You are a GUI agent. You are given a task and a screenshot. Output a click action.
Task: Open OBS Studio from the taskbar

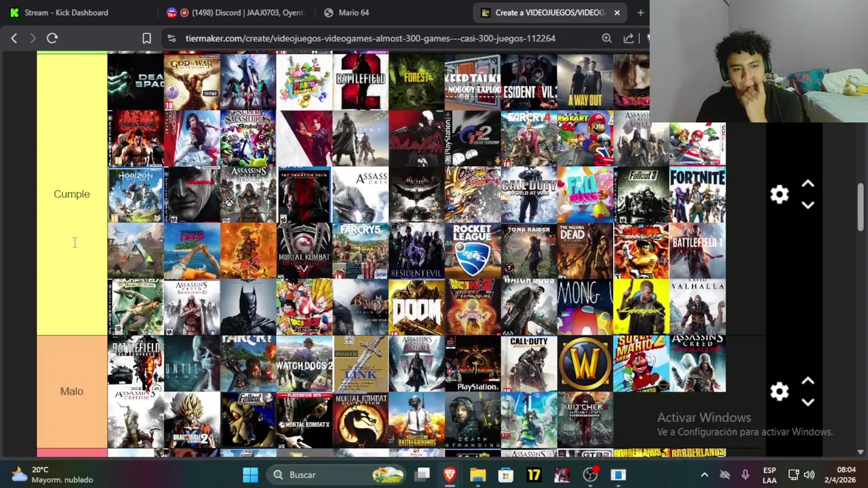pyautogui.click(x=591, y=475)
